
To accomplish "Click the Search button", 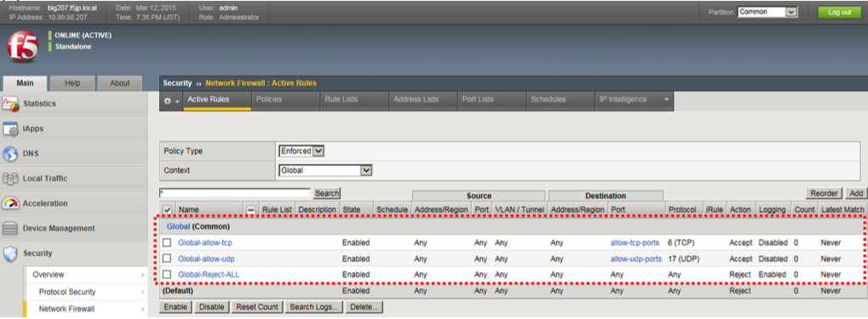I will pos(326,193).
